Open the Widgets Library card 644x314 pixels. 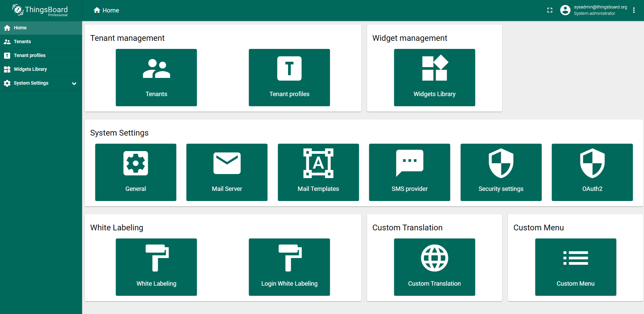point(434,78)
